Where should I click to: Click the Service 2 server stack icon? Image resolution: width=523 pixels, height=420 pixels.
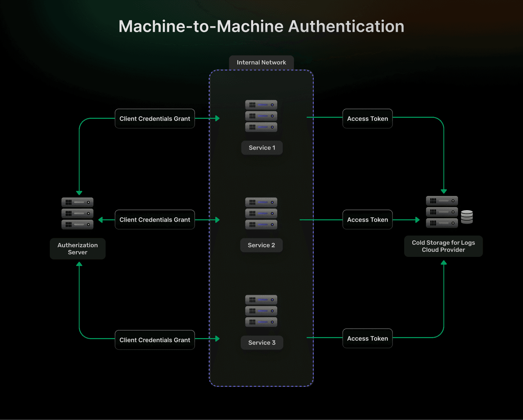click(261, 213)
